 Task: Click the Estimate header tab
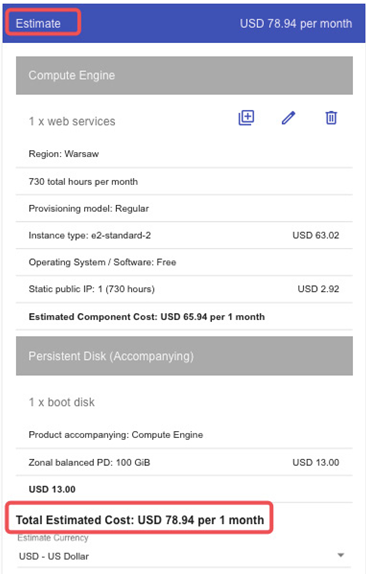(x=38, y=24)
